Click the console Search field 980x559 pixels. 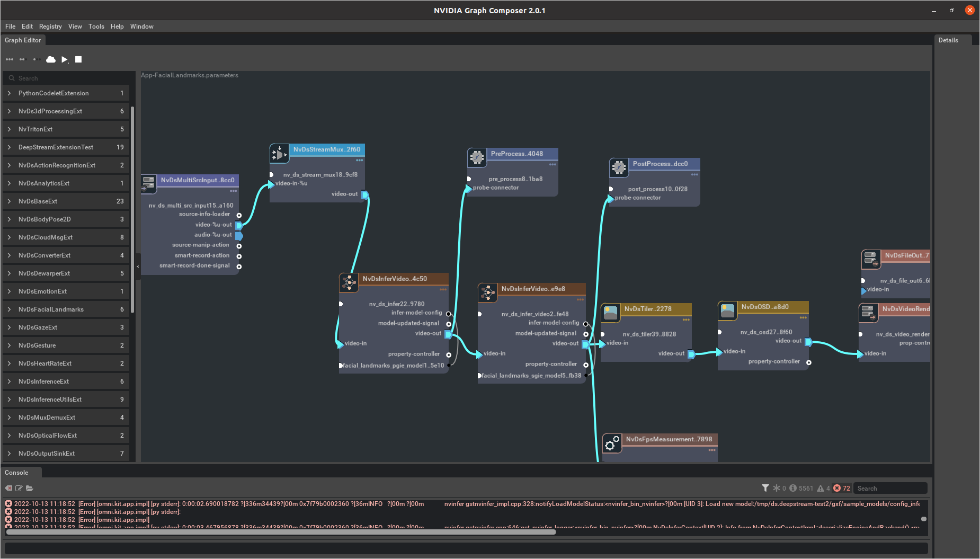pos(890,489)
